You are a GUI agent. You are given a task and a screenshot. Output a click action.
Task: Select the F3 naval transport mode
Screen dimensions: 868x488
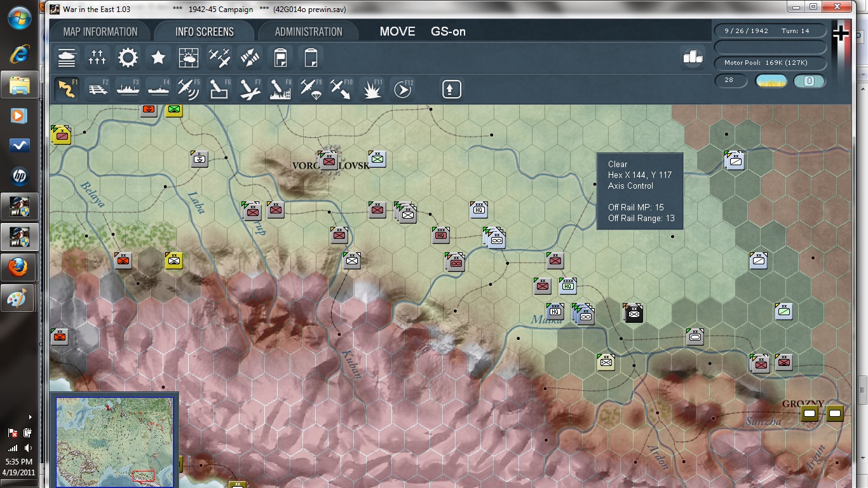click(128, 89)
